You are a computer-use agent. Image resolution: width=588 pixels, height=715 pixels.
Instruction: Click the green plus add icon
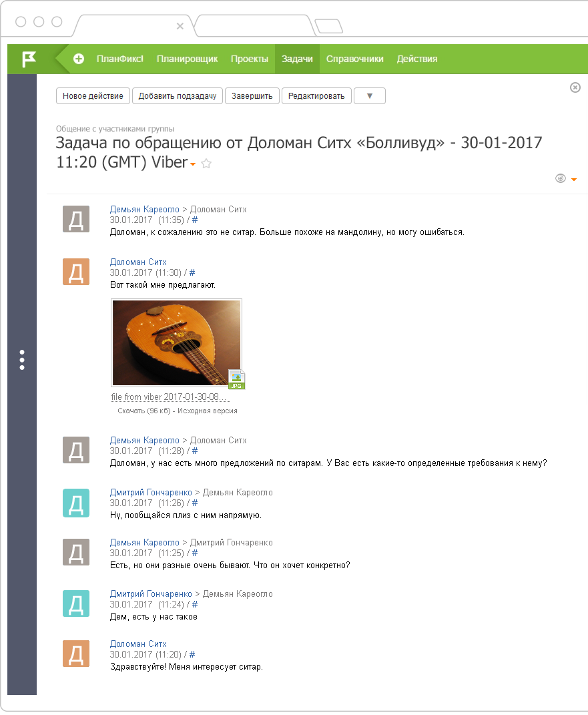click(79, 59)
